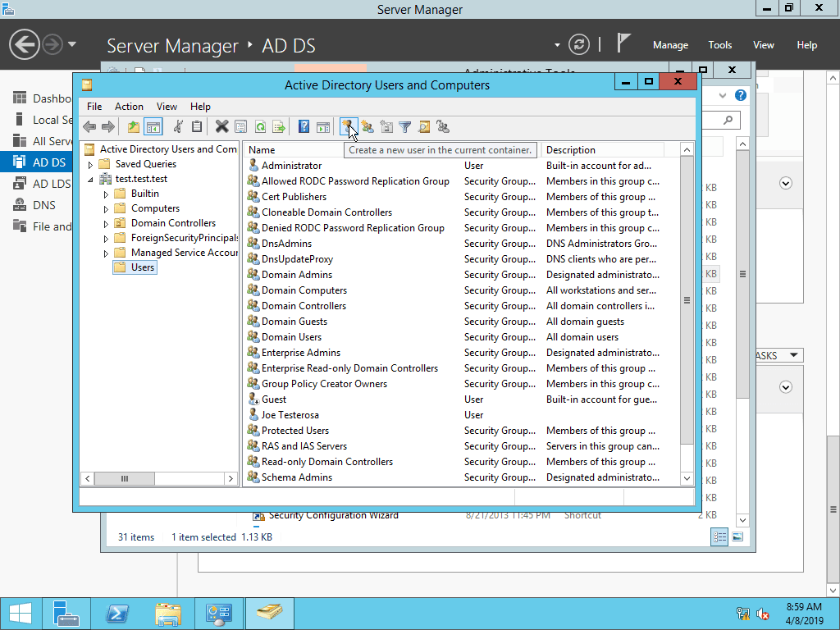Click Server Manager taskbar icon
Viewport: 840px width, 630px height.
point(66,614)
